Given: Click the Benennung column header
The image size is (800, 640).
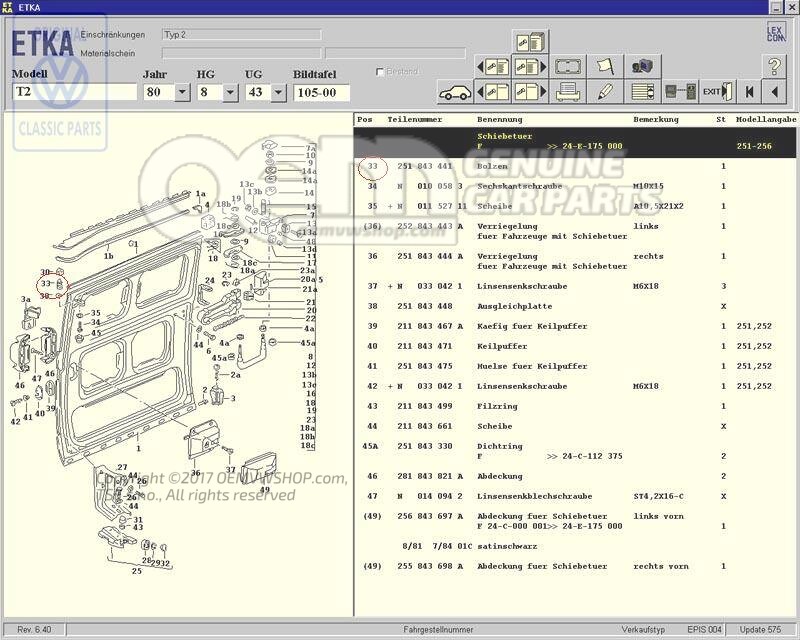Looking at the screenshot, I should pos(499,119).
